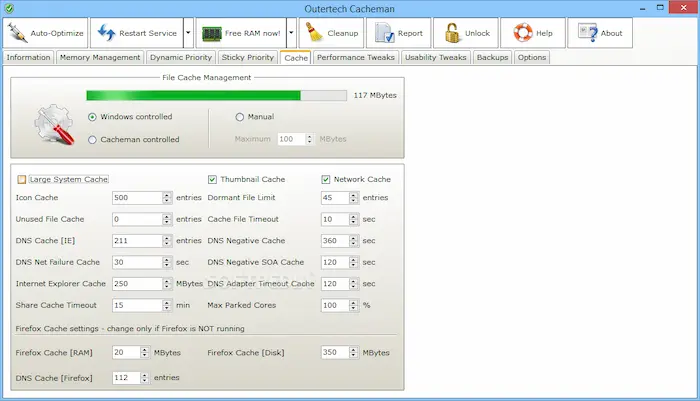700x401 pixels.
Task: Click the About question mark icon
Action: tap(588, 33)
